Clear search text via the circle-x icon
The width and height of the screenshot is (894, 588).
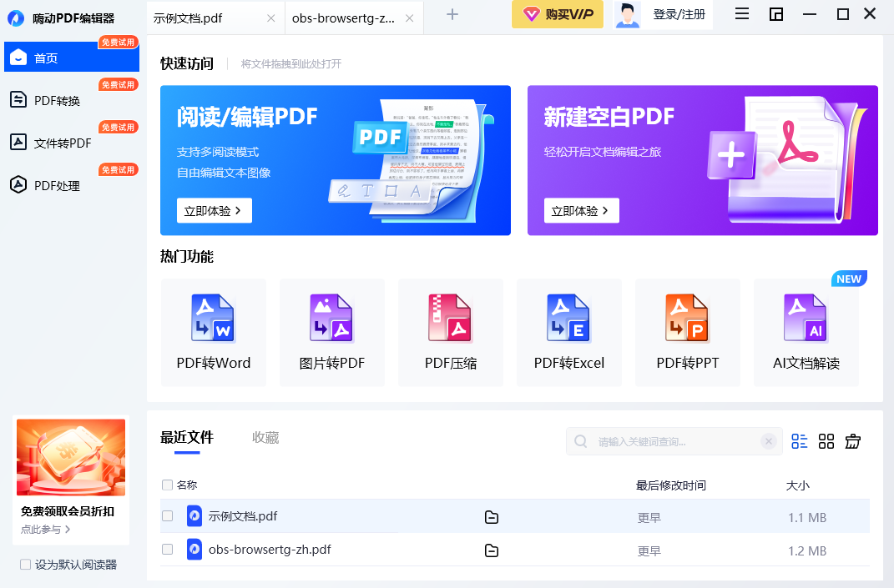pos(768,441)
